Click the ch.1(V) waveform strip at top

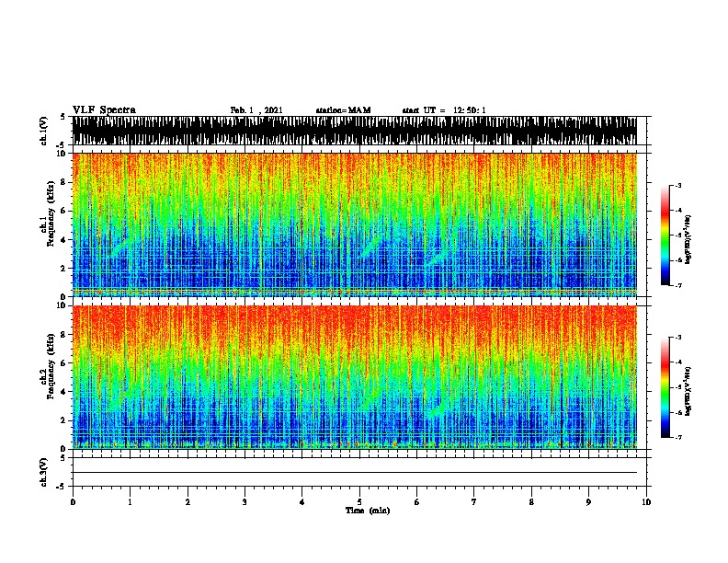355,131
